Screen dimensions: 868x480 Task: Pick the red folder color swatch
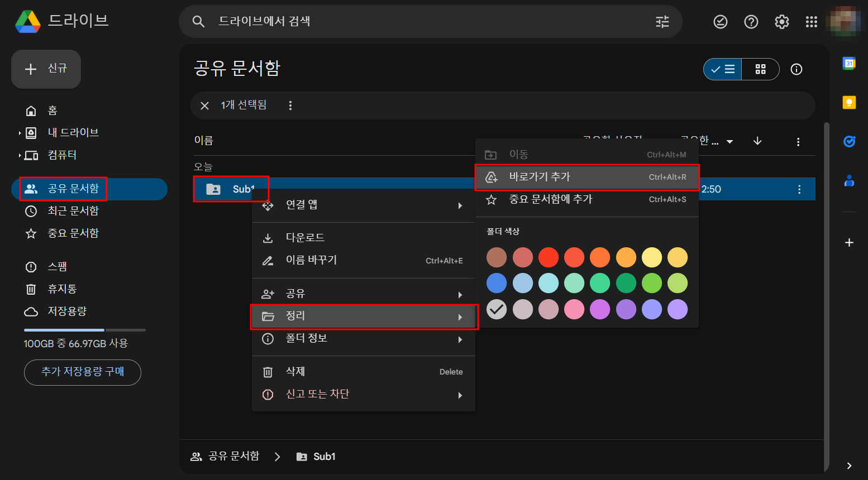click(549, 257)
